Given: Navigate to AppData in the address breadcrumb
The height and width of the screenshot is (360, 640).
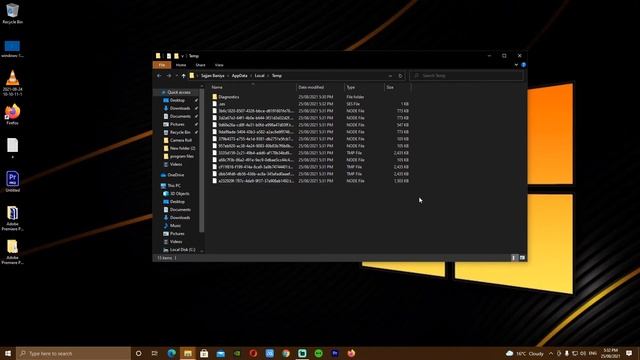Looking at the screenshot, I should [240, 76].
